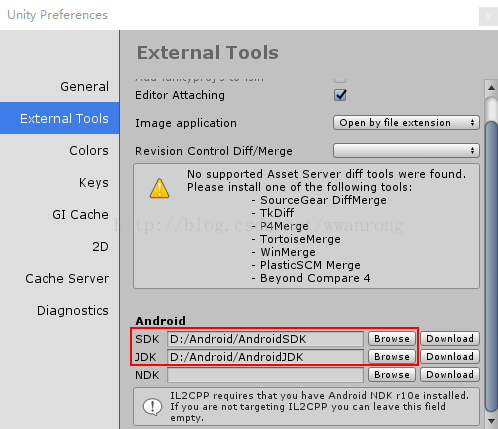Viewport: 498px width, 429px height.
Task: Click the SDK path input field
Action: [265, 339]
